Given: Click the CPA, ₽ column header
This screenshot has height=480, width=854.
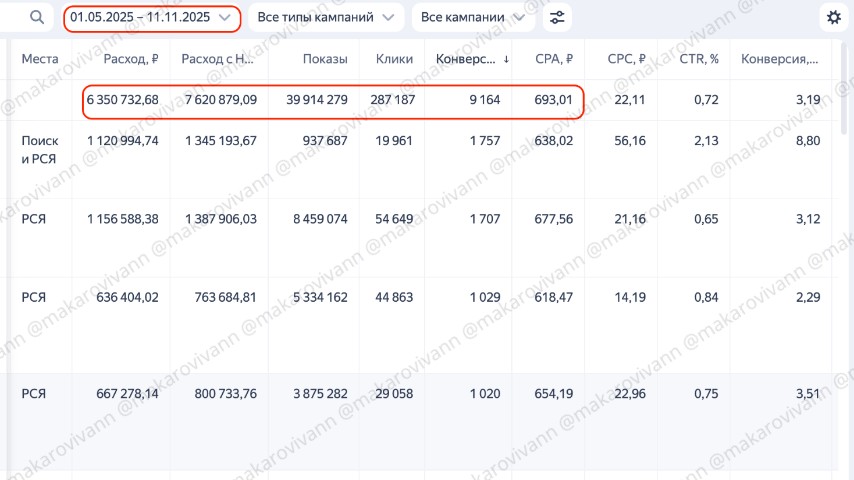Looking at the screenshot, I should click(550, 59).
